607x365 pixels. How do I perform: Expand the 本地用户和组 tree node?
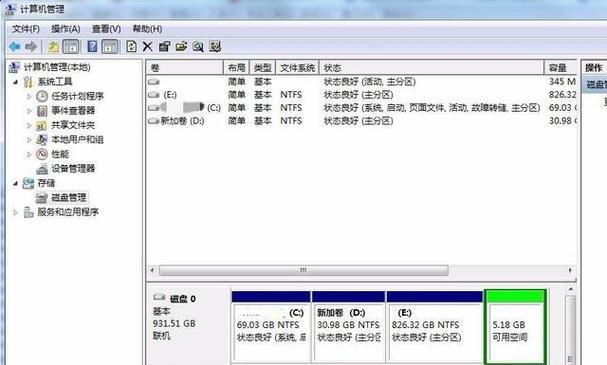click(29, 140)
